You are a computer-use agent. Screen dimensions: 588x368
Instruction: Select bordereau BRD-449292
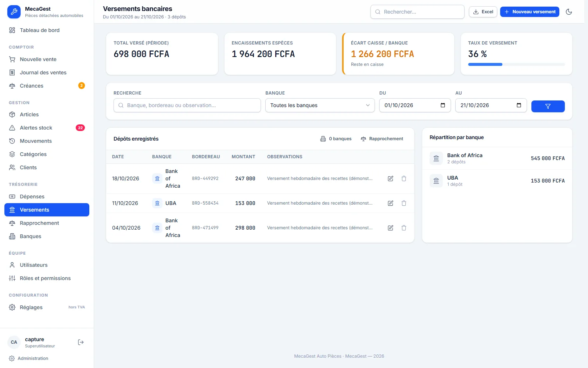[x=205, y=178]
